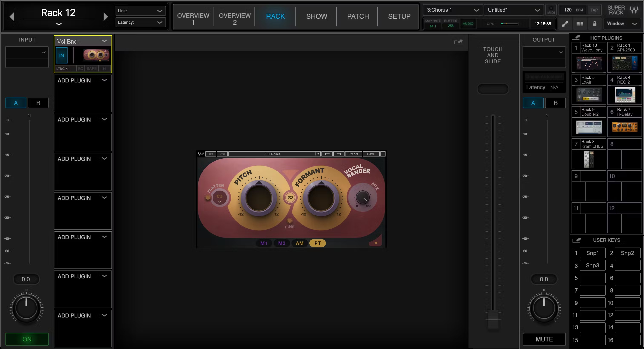Open Hot Plugin 1 Rack 10 thumbnail
The height and width of the screenshot is (349, 644).
click(589, 63)
